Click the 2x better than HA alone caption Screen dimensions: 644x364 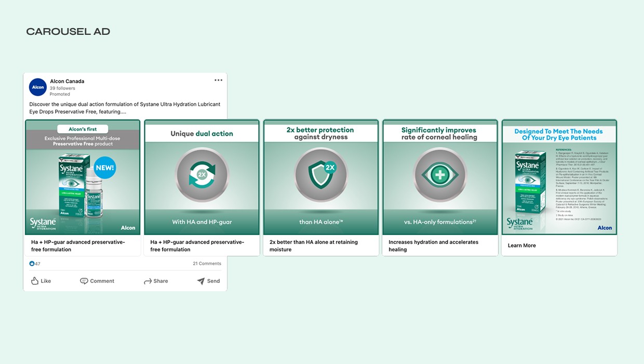[314, 245]
